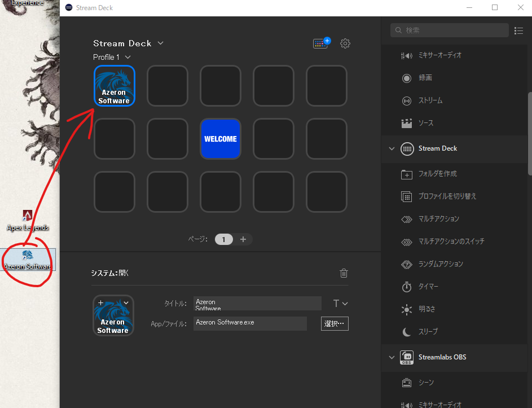Click the シーン label
The width and height of the screenshot is (532, 408).
coord(426,383)
